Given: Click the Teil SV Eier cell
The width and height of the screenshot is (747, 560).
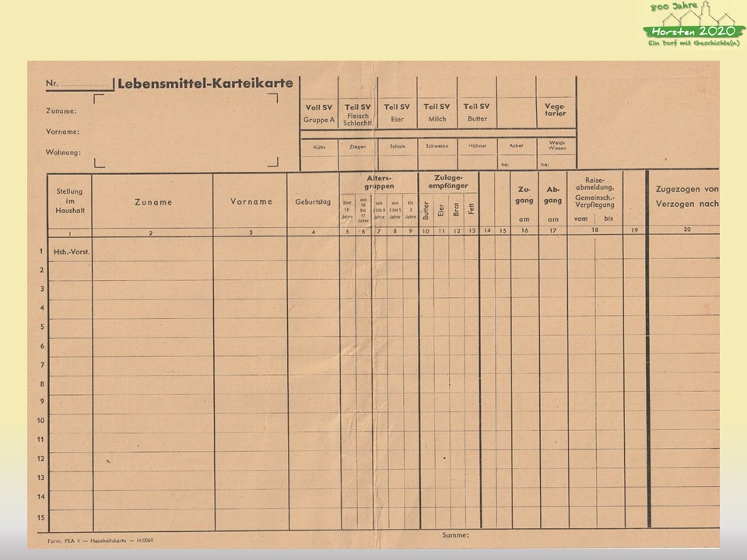Looking at the screenshot, I should coord(397,113).
